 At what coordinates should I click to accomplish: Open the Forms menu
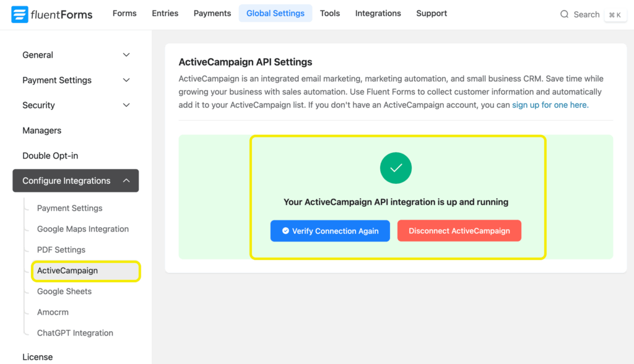[x=124, y=13]
